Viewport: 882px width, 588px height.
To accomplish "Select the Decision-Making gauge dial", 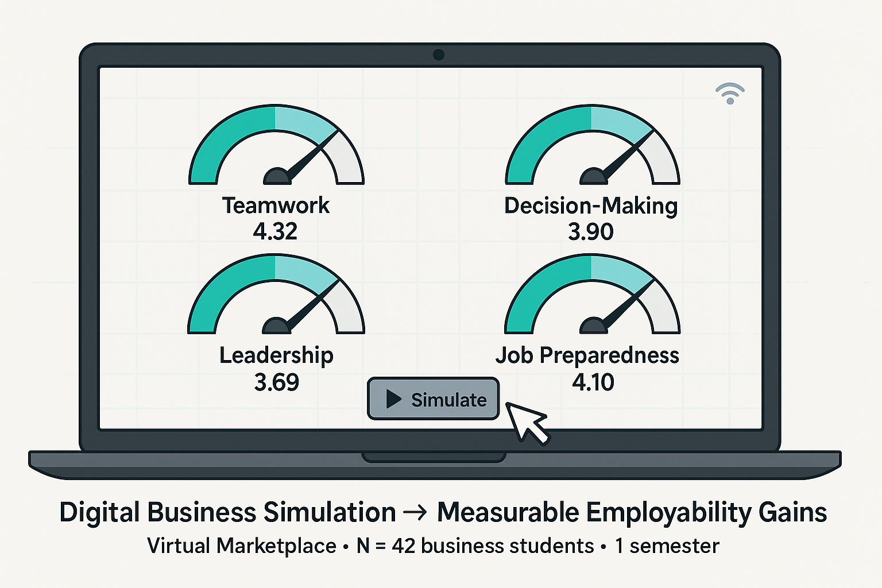I will tap(593, 146).
